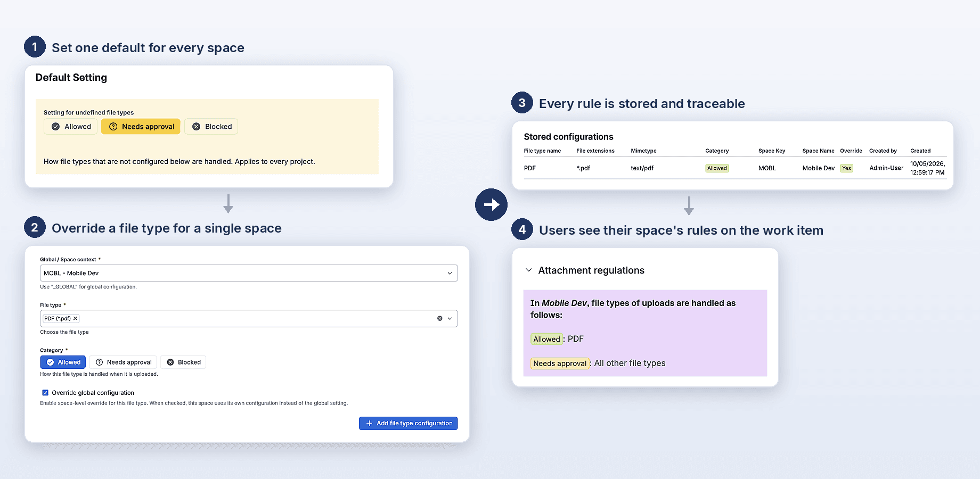Click Add file type configuration button
Screen dimensions: 980x479
coord(409,423)
